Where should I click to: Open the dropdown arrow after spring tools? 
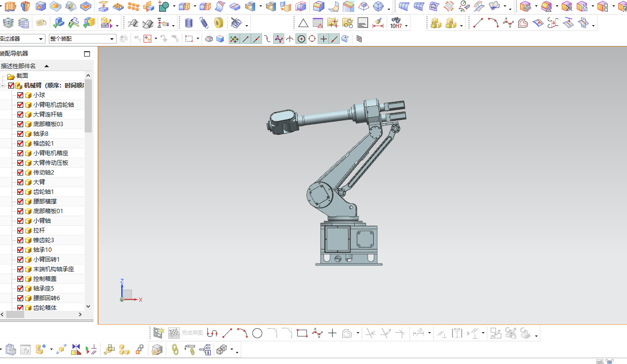pyautogui.click(x=248, y=25)
